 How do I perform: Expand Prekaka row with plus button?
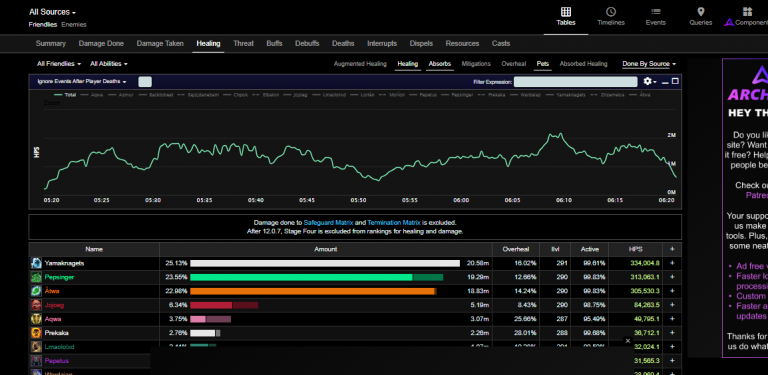(672, 333)
